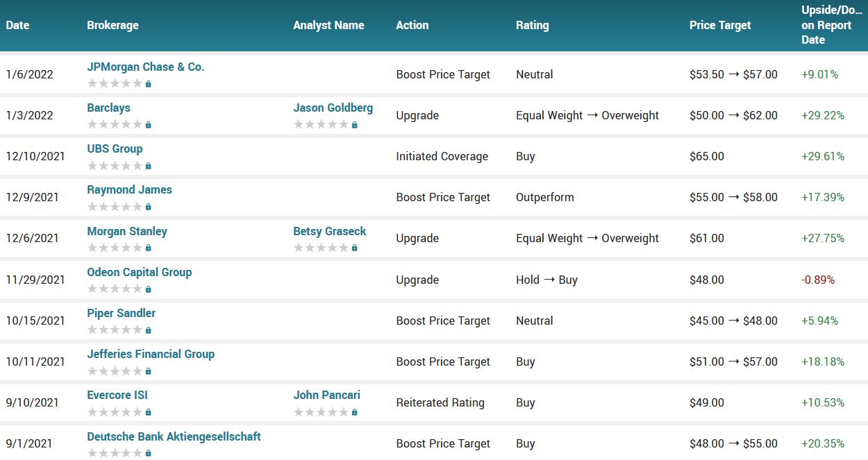This screenshot has height=460, width=868.
Task: Open the Barclays brokerage link
Action: click(108, 108)
